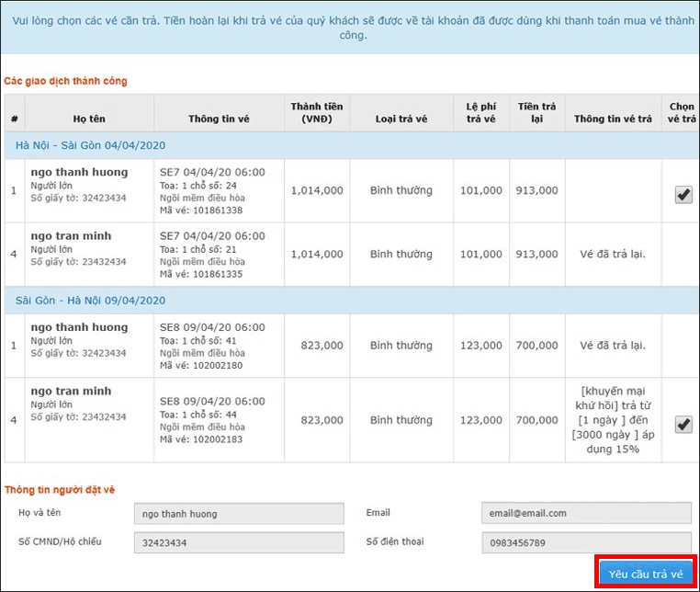Check the refund box for seat 24 ticket
This screenshot has width=700, height=592.
pyautogui.click(x=683, y=194)
